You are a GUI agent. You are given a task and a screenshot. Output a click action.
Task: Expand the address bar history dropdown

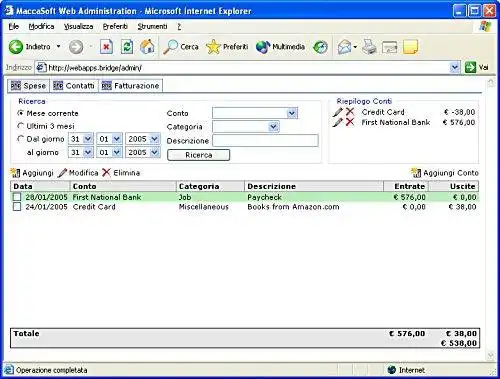click(455, 67)
